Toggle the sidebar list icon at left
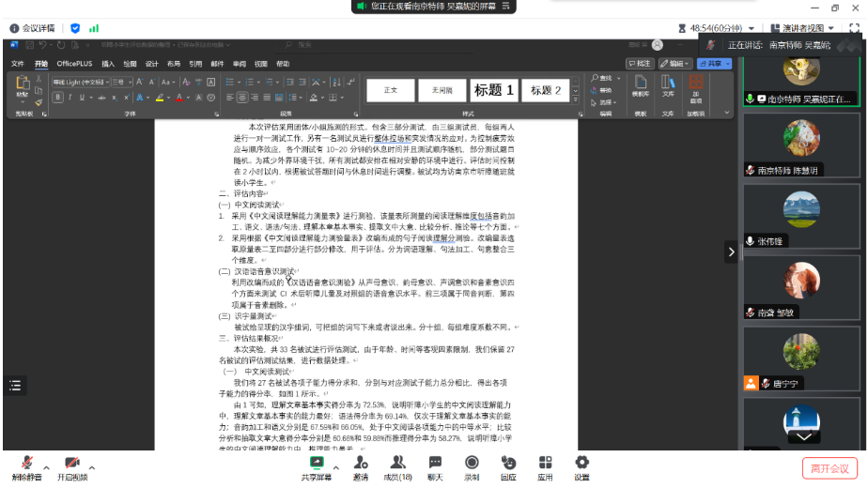Screen dimensions: 868x488 [15, 385]
